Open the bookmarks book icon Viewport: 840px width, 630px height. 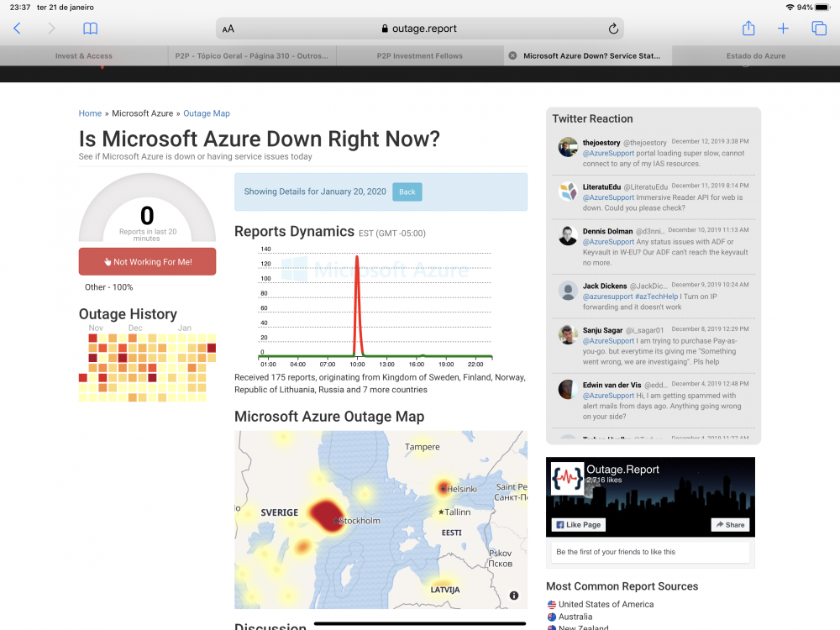[x=90, y=29]
